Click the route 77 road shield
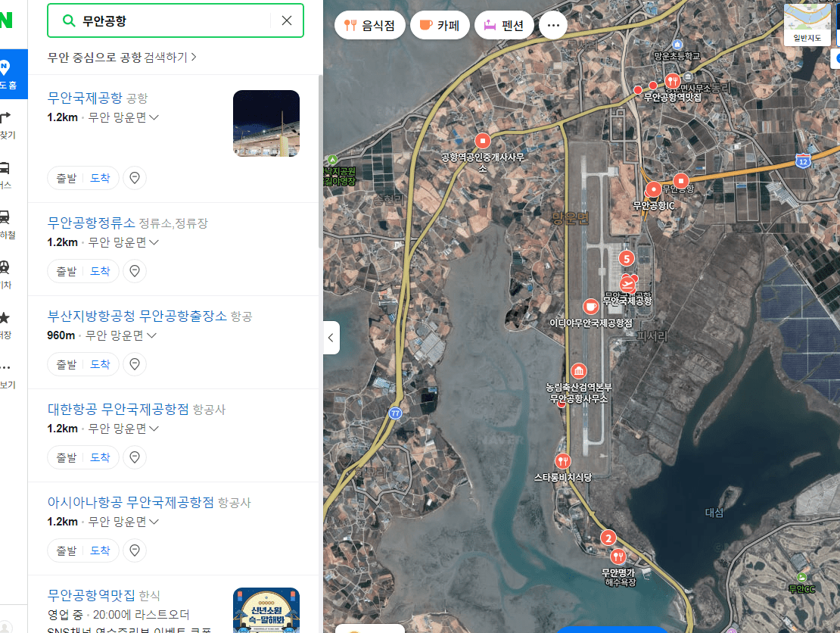 click(395, 413)
